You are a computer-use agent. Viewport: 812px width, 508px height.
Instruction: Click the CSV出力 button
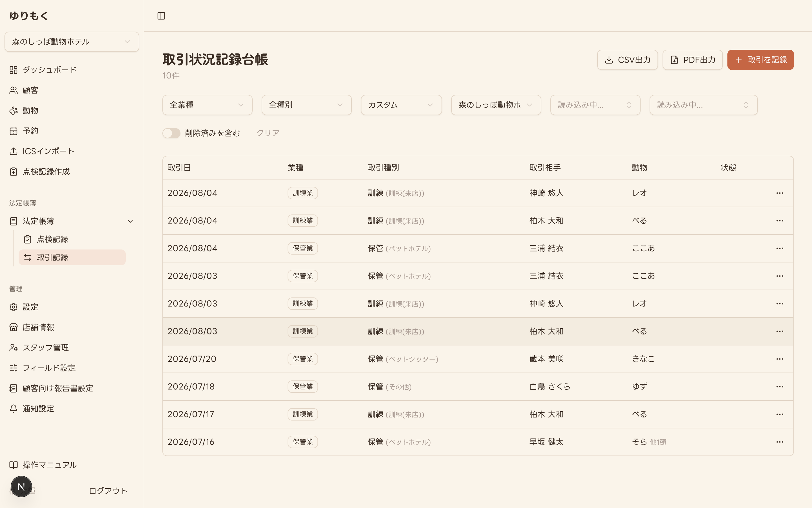[x=627, y=60]
